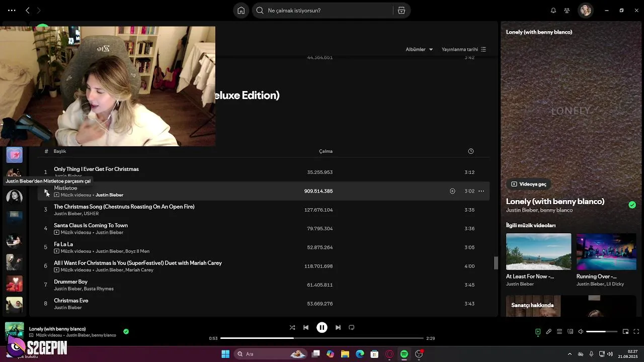Open the three-dots app menu

tap(12, 10)
